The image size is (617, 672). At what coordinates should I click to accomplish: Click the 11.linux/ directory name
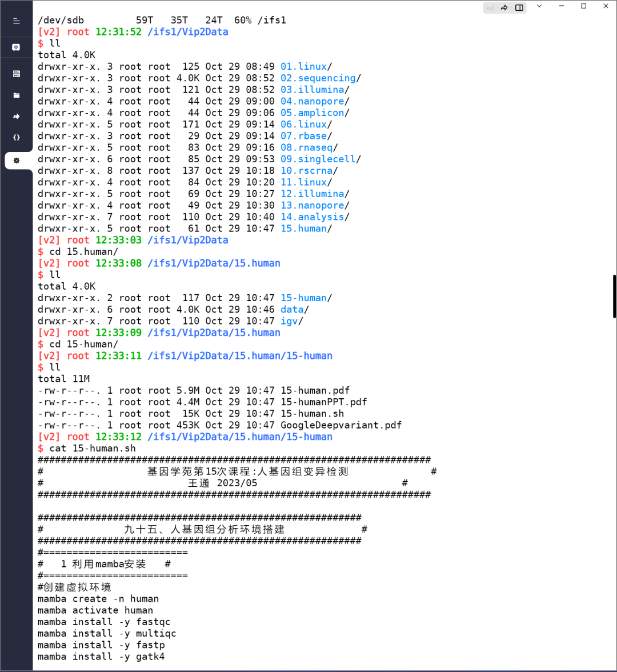tap(306, 182)
